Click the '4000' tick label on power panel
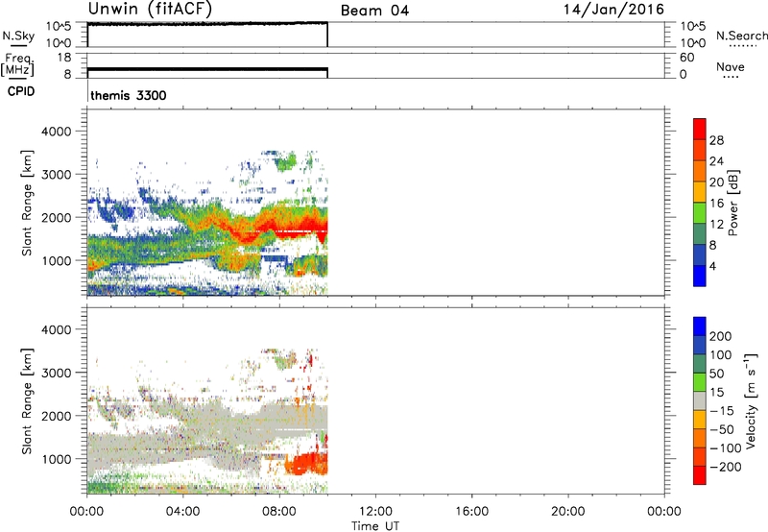768x532 pixels. click(x=57, y=132)
